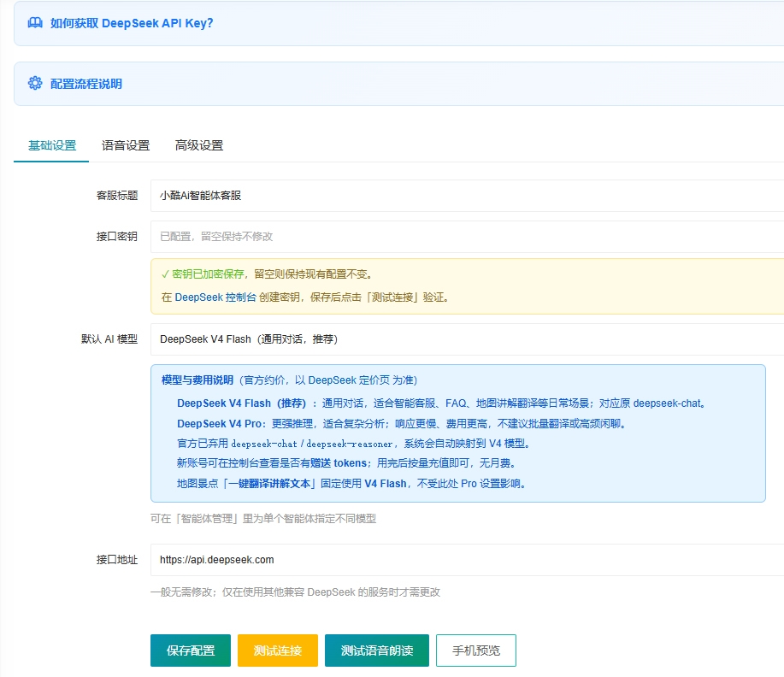This screenshot has height=677, width=784.
Task: Click the text DeepSeek V4 Flash（推荐）
Action: pos(241,403)
